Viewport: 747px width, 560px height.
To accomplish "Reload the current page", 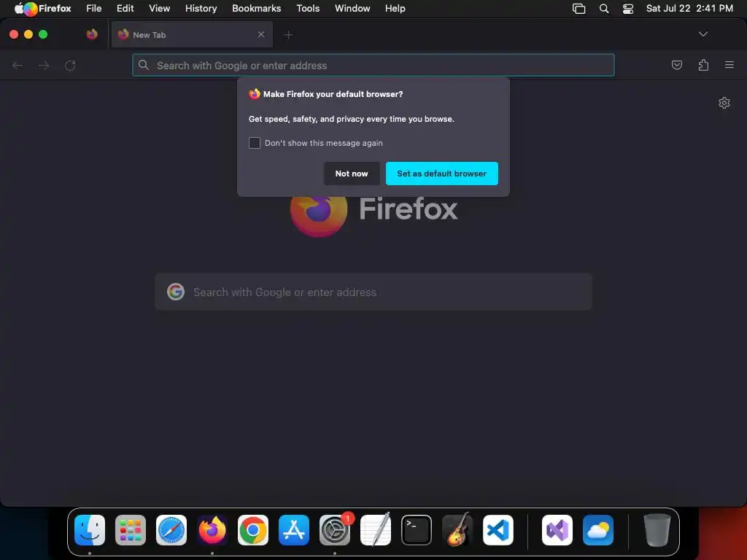I will 70,65.
